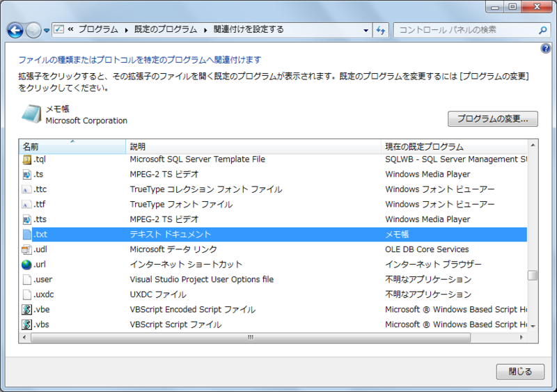Select the .txt extension name
The image size is (557, 392).
pyautogui.click(x=40, y=235)
